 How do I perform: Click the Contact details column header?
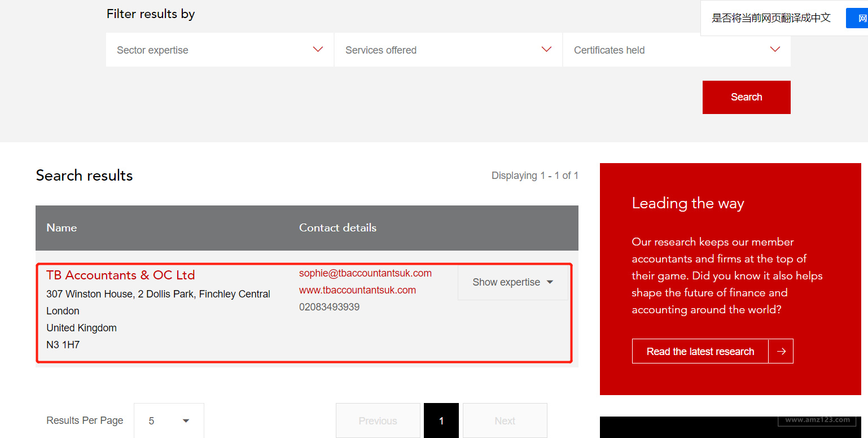pos(337,227)
